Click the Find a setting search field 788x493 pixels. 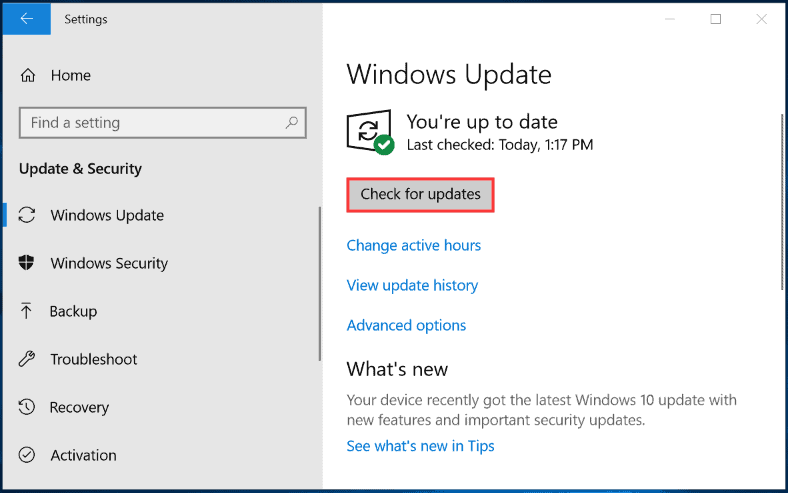[x=162, y=123]
